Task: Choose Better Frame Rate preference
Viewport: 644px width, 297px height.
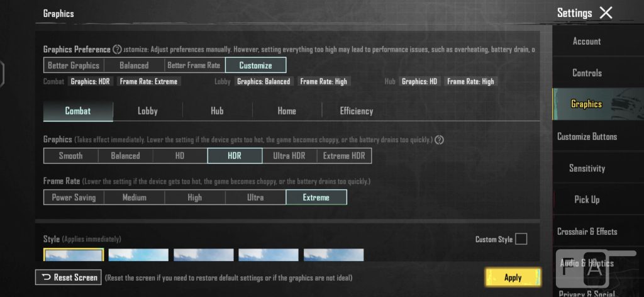Action: click(194, 65)
